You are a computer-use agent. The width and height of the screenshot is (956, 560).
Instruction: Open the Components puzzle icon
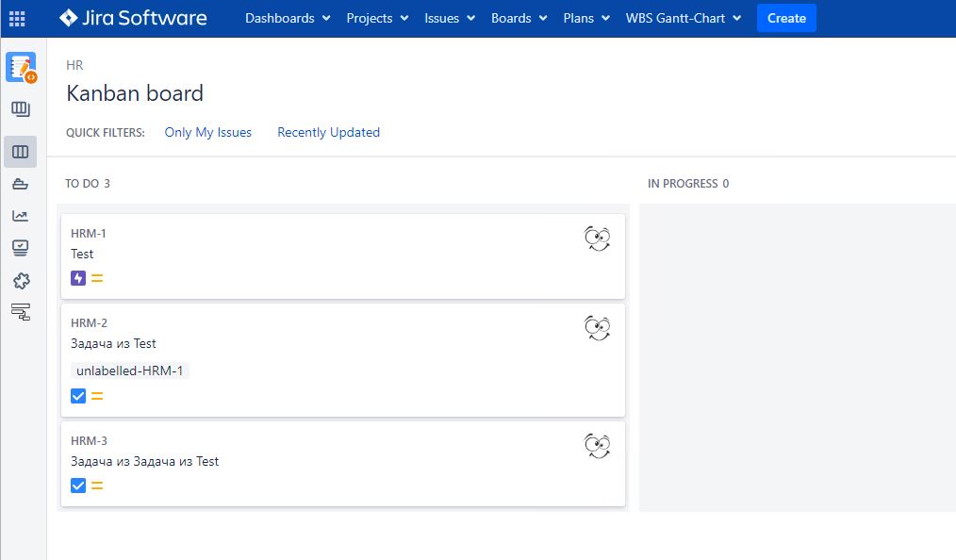[21, 280]
